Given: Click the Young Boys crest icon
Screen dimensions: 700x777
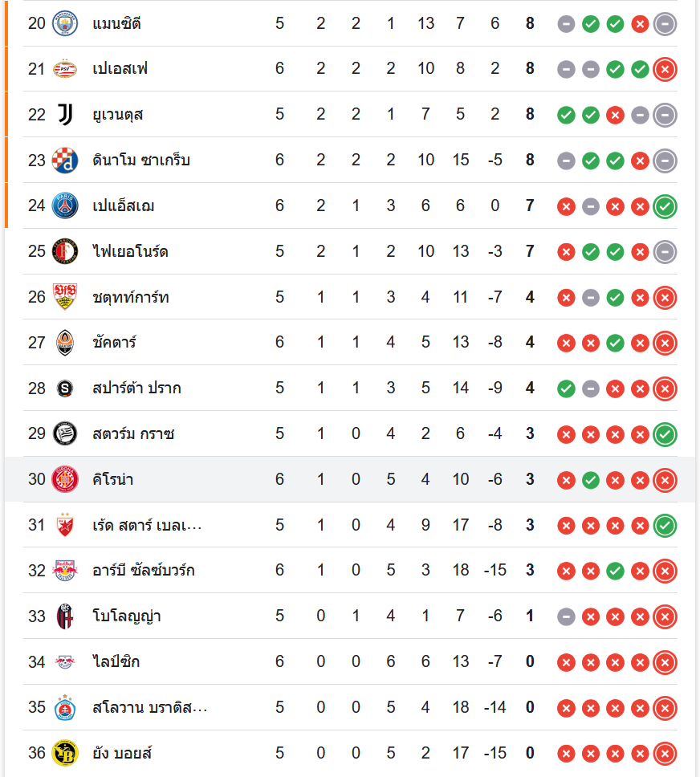Looking at the screenshot, I should click(x=64, y=753).
